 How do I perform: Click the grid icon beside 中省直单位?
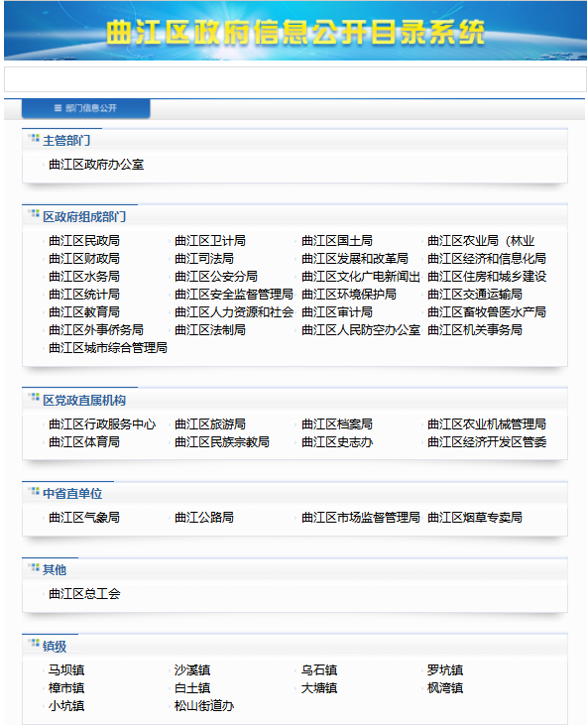pyautogui.click(x=34, y=491)
